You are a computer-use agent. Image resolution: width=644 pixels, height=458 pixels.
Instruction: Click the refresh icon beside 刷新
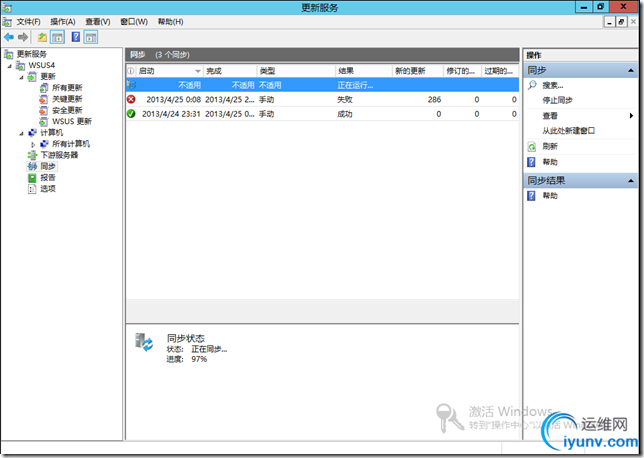pos(531,147)
